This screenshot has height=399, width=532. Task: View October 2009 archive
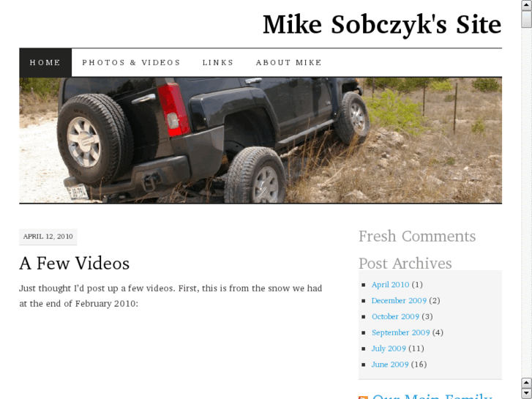[x=395, y=316]
